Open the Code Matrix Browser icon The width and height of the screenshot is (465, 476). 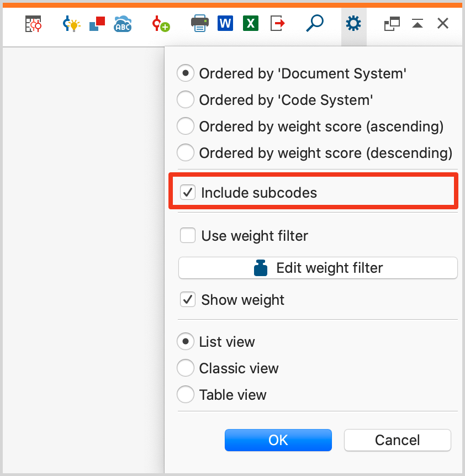tap(33, 24)
